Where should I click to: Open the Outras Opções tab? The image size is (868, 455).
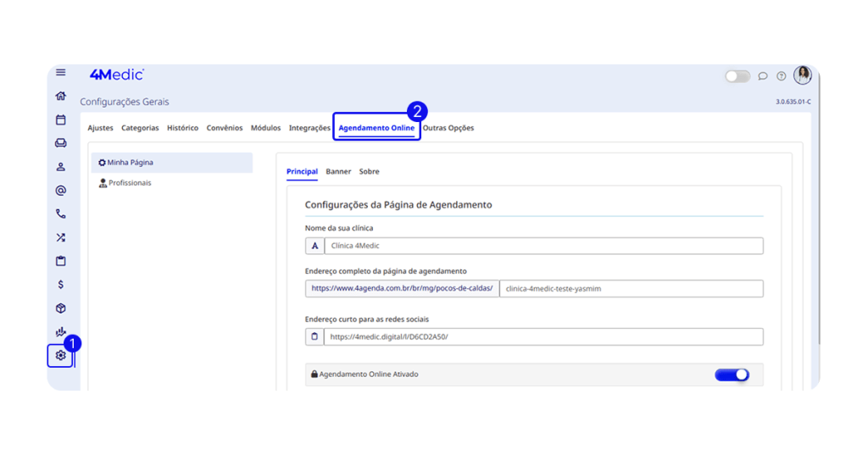(x=448, y=128)
